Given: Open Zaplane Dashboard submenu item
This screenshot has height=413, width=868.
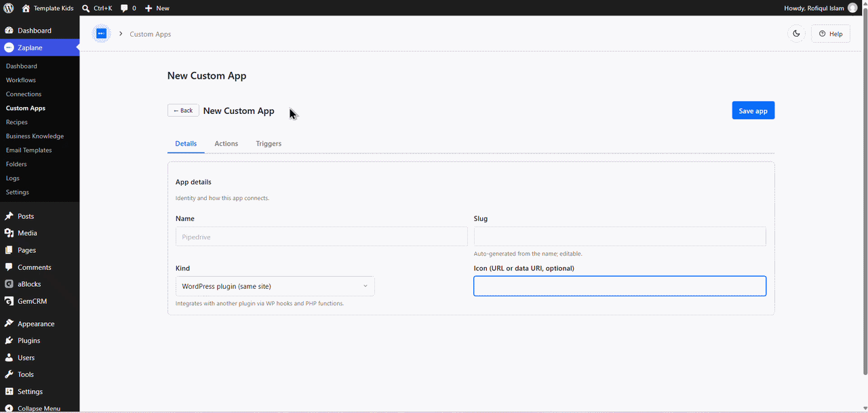Looking at the screenshot, I should pos(22,66).
